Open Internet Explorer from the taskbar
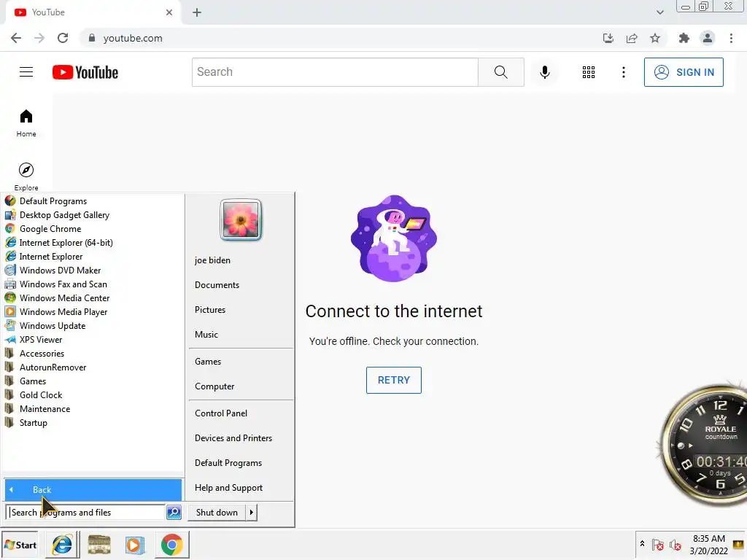The image size is (747, 560). (63, 545)
